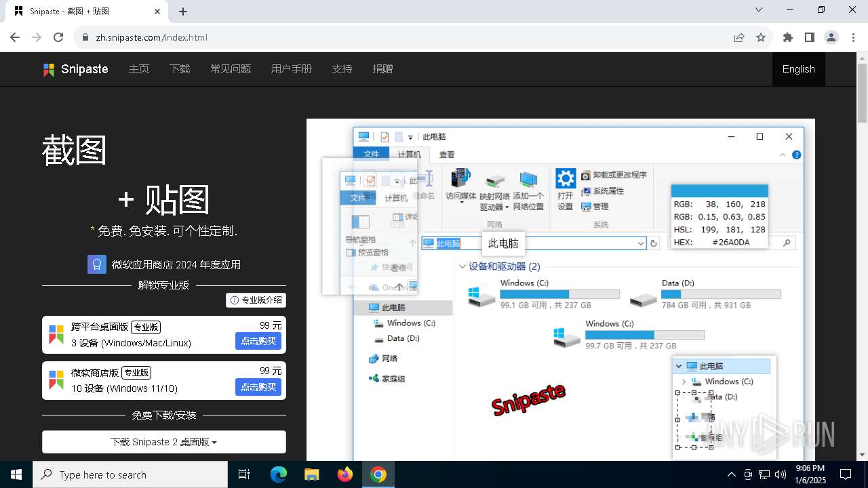This screenshot has width=868, height=488.
Task: Click the scrollbar down arrow
Action: click(862, 455)
